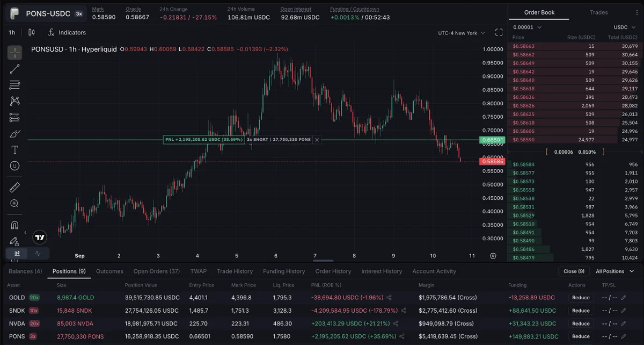Reduce the GOLD position
644x345 pixels.
(581, 298)
